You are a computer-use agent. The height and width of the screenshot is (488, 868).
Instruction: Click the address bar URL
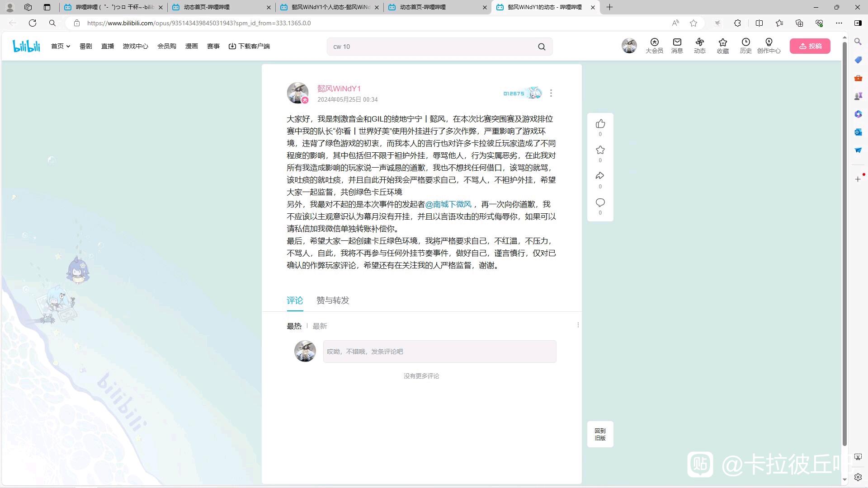click(199, 23)
